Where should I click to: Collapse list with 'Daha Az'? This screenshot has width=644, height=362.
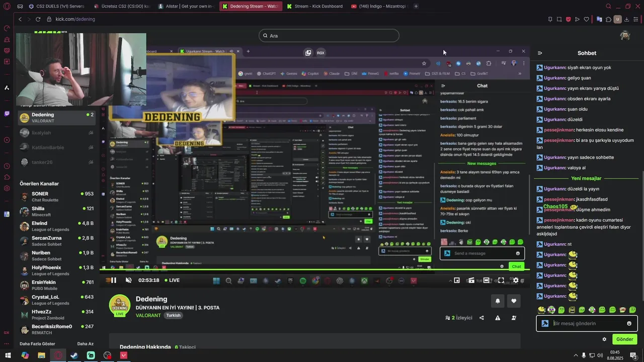click(85, 344)
